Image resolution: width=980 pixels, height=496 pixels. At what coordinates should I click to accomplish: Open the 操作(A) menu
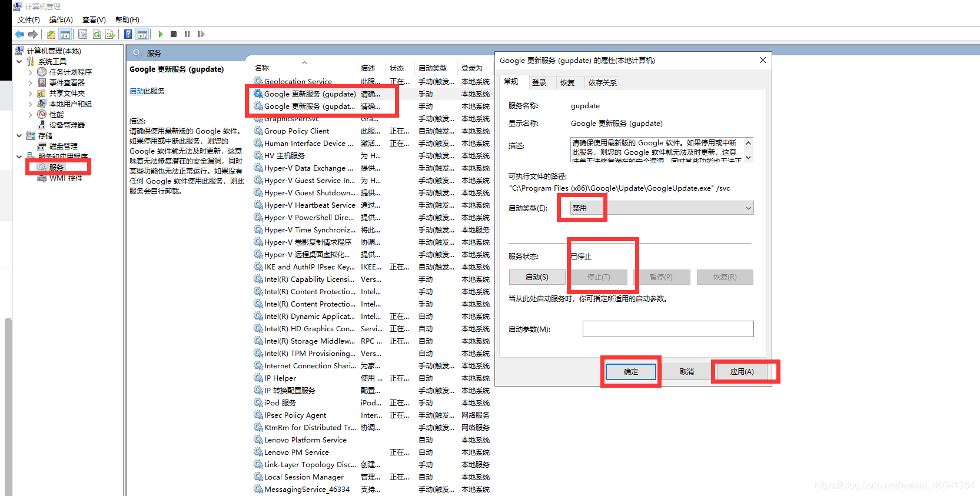pos(61,19)
